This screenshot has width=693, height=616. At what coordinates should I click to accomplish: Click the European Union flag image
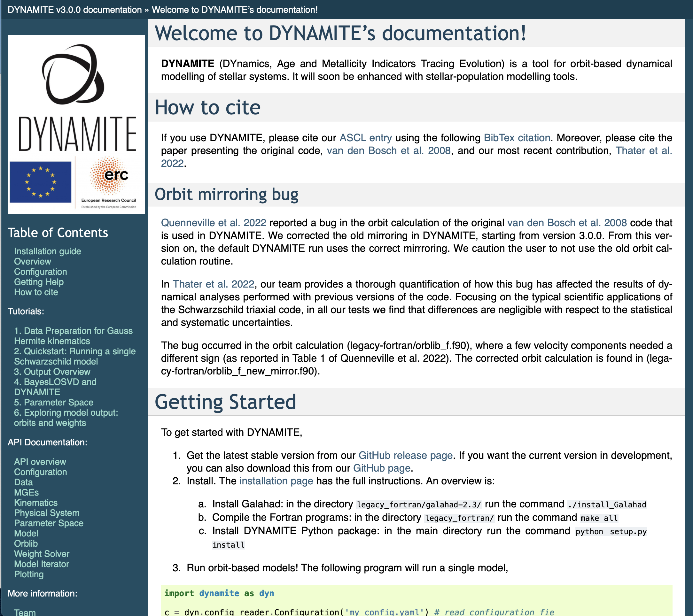[40, 182]
